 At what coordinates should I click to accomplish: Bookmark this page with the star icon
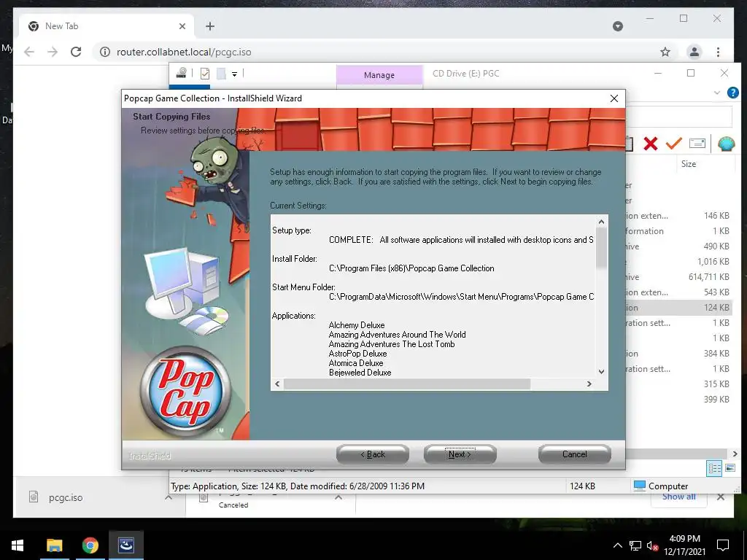point(665,52)
